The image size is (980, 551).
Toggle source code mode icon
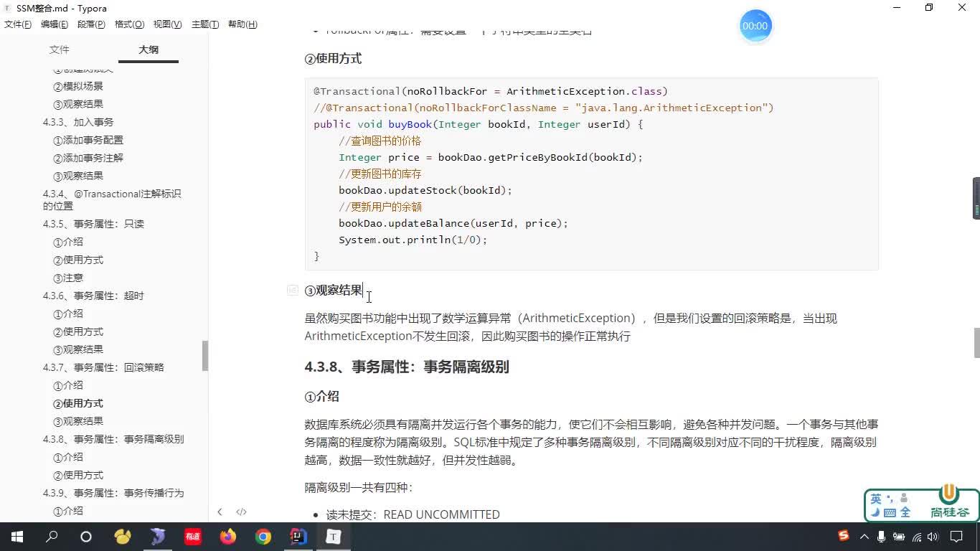pyautogui.click(x=241, y=512)
